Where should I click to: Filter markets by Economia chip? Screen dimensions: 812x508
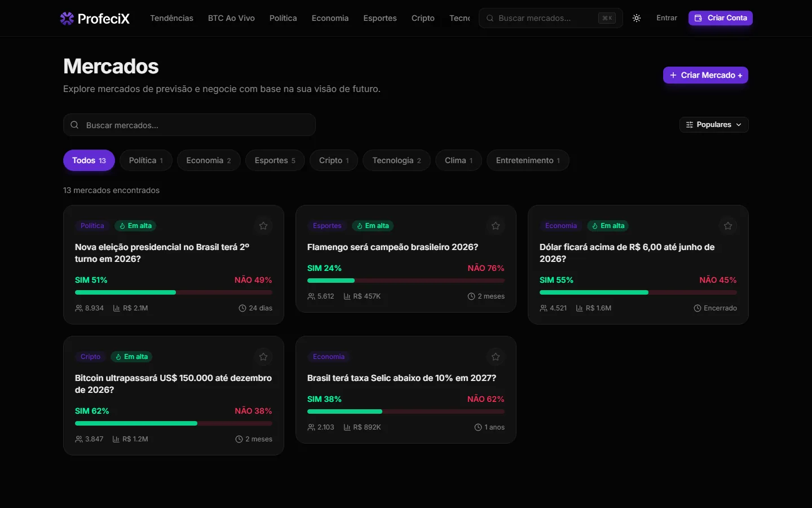(x=209, y=160)
